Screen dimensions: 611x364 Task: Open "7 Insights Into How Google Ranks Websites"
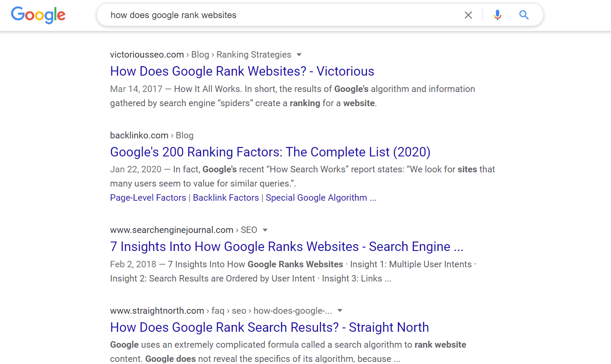pyautogui.click(x=287, y=246)
